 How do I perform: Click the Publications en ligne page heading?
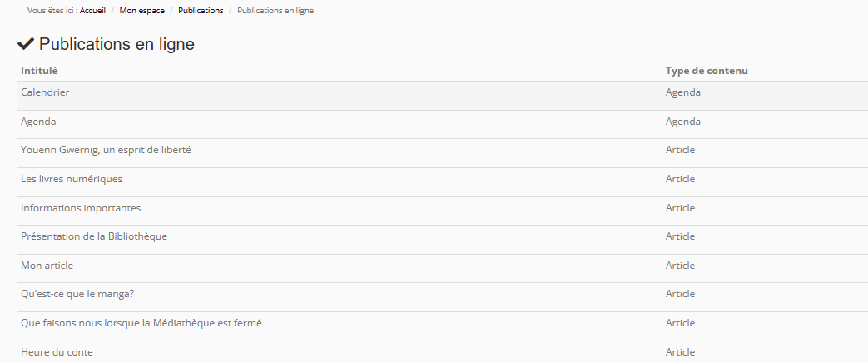[x=117, y=44]
